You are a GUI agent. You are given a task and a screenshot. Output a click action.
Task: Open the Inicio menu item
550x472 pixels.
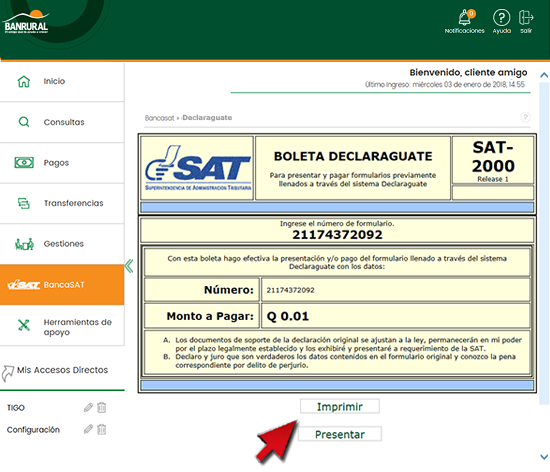(x=62, y=82)
